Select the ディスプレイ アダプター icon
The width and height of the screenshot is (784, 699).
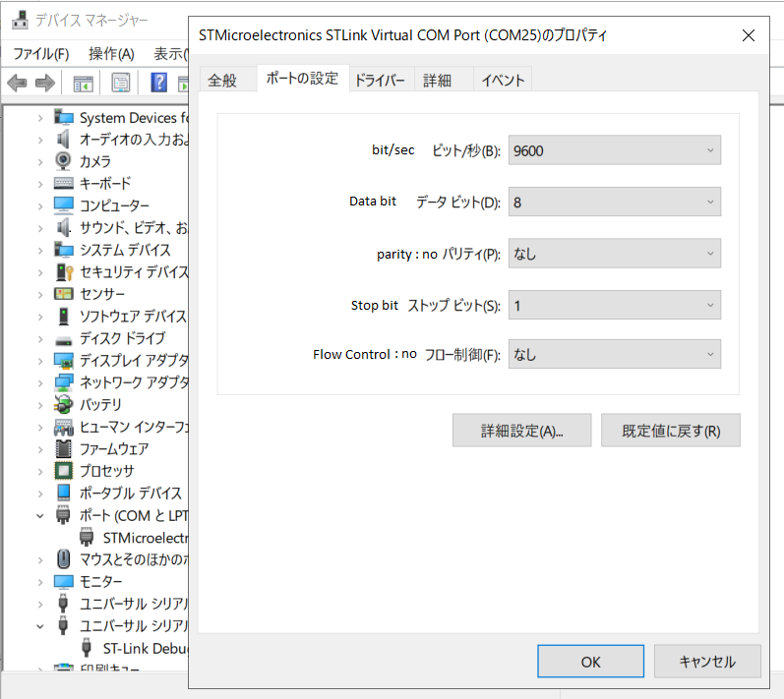click(x=64, y=360)
